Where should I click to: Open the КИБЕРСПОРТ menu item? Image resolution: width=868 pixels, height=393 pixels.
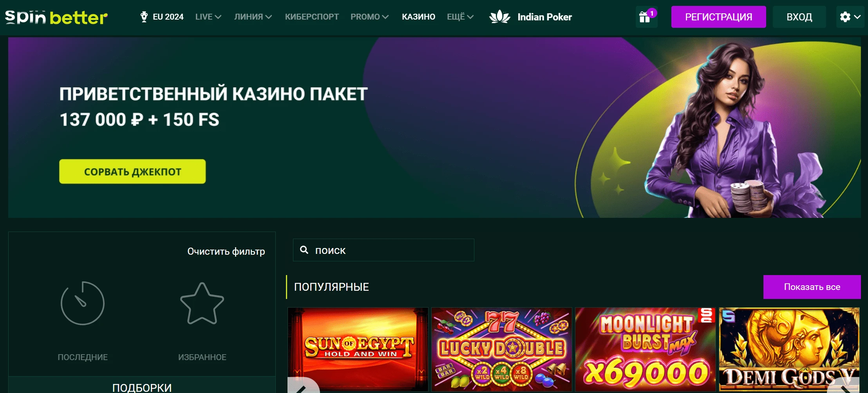pos(312,17)
